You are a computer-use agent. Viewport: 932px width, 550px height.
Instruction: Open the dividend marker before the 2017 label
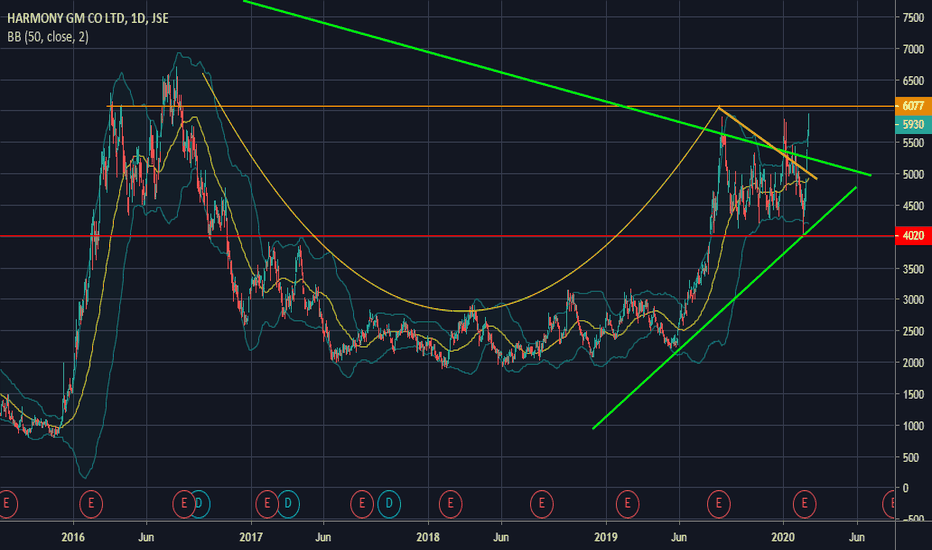(199, 504)
